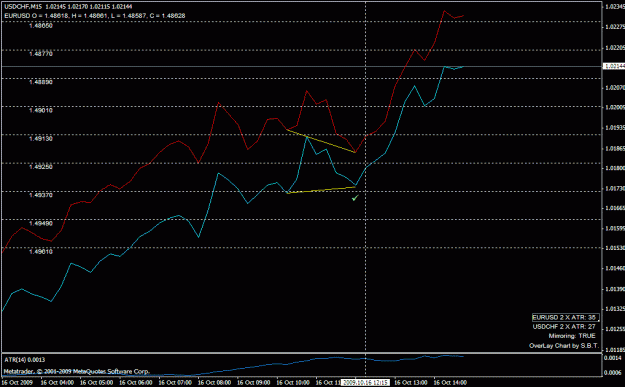Click the 16 Oct 08:00 time axis label

214,383
